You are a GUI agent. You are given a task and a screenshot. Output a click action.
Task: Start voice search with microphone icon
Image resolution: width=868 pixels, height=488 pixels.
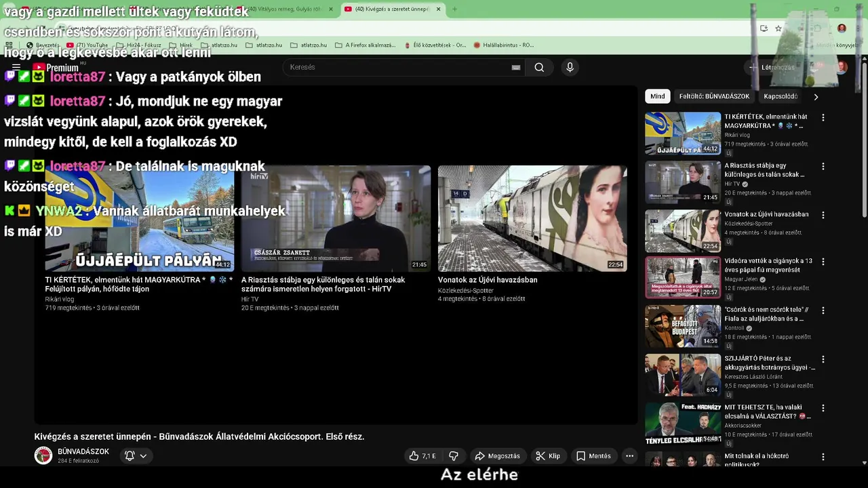point(570,67)
